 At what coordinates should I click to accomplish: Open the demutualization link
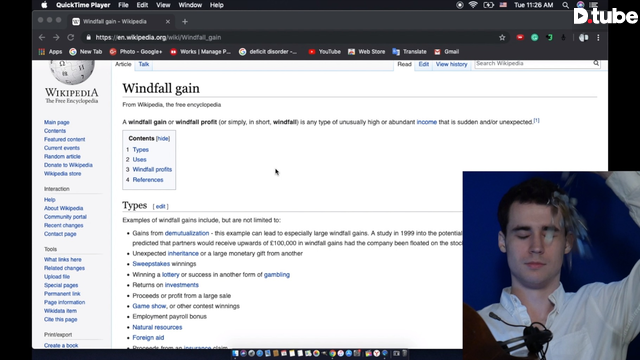[x=187, y=233]
